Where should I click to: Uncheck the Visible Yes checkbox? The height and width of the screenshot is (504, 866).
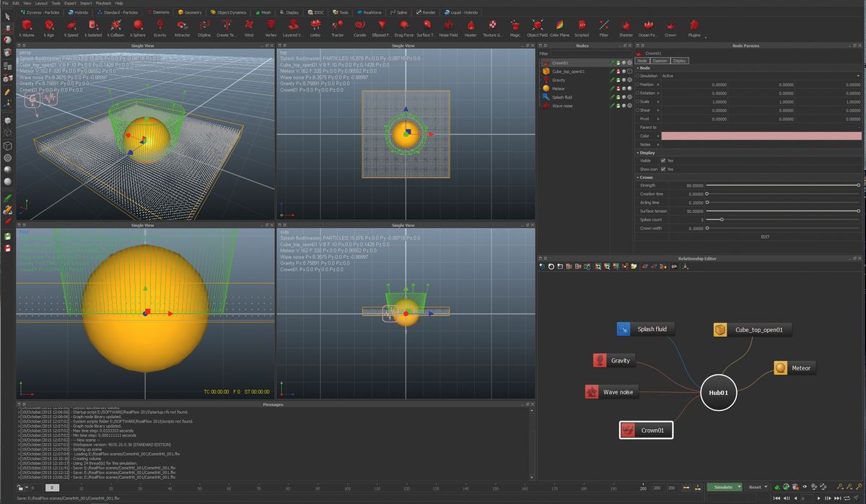tap(662, 160)
